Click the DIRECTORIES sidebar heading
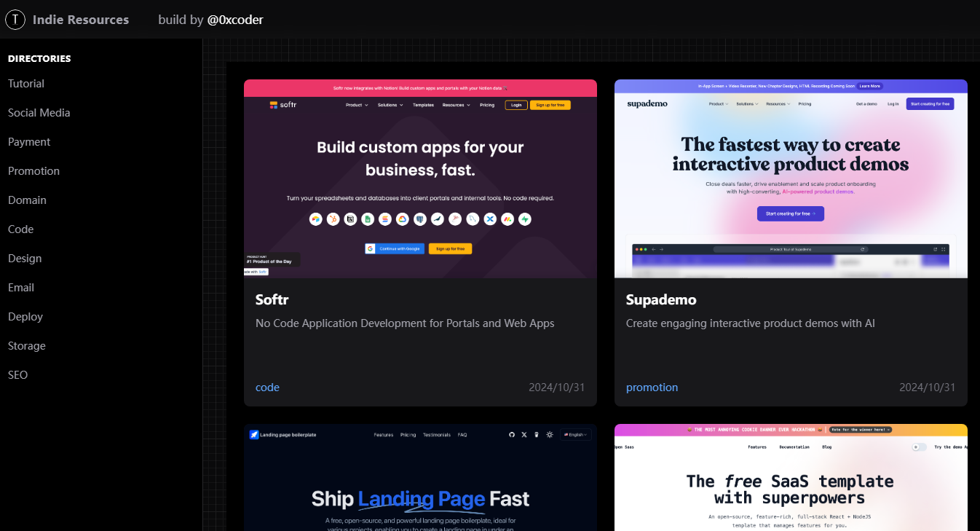This screenshot has width=980, height=531. 39,58
